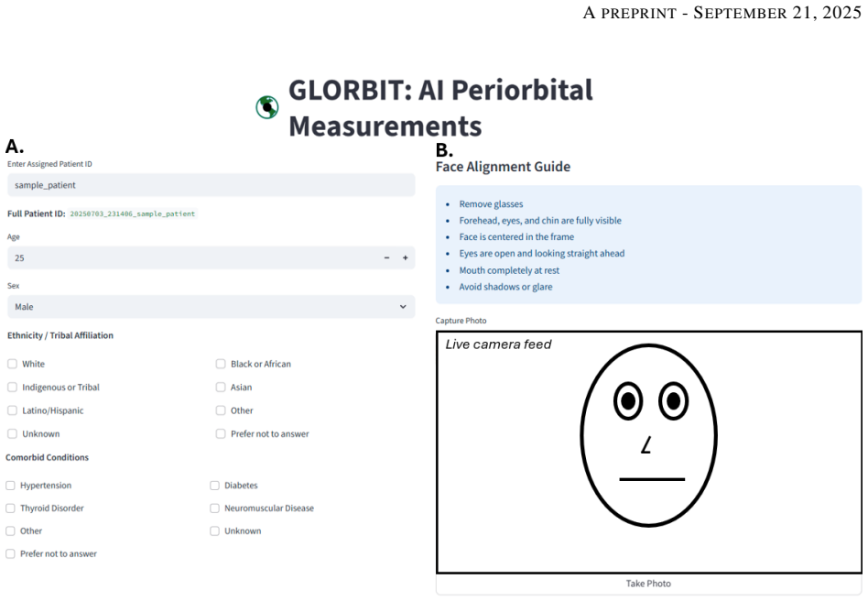Click the full patient ID code text

point(133,213)
